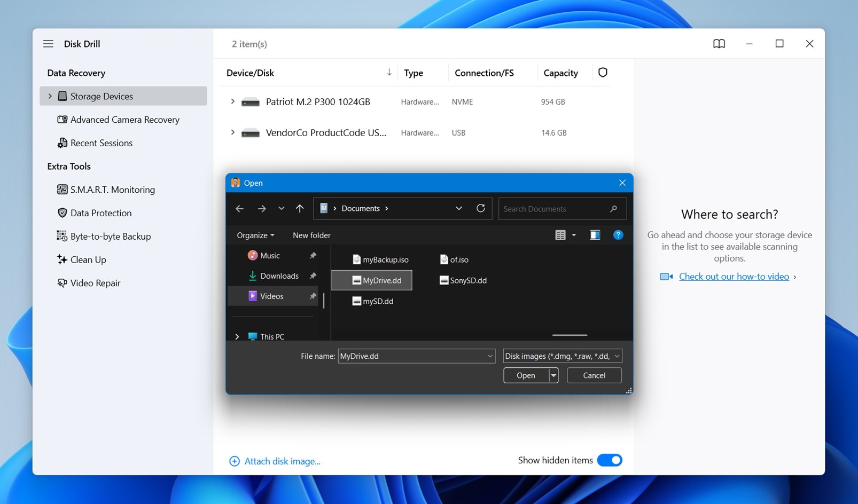858x504 pixels.
Task: Select Videos in navigation pane
Action: tap(272, 296)
